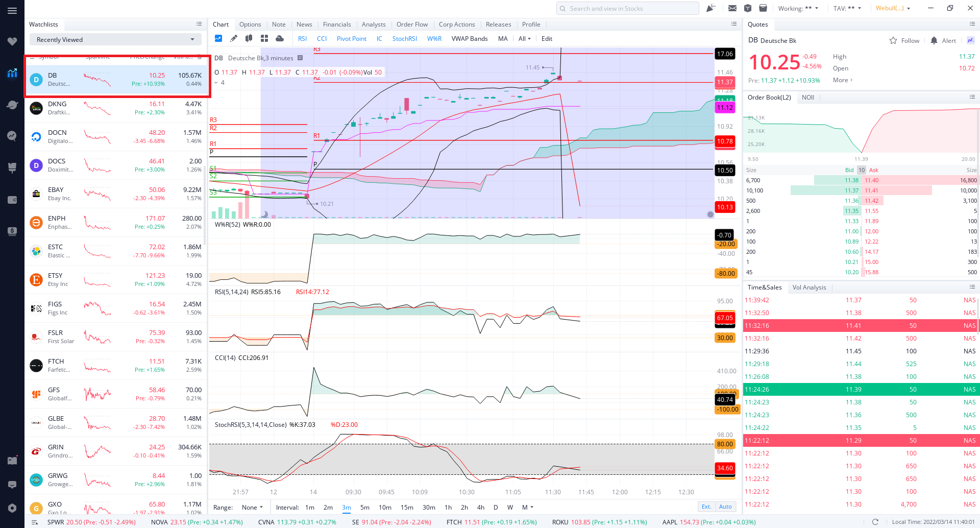Switch to the News tab
Viewport: 980px width, 528px height.
click(x=304, y=24)
